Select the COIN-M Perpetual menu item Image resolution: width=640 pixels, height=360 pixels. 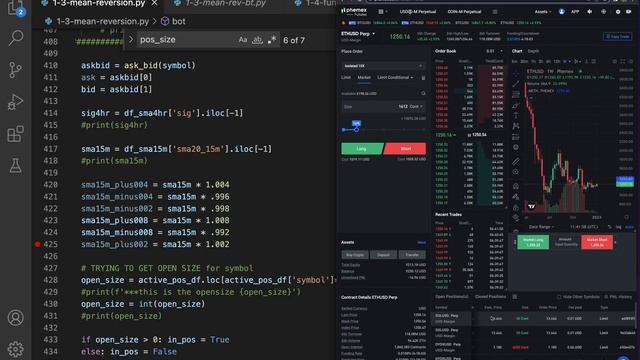(464, 12)
